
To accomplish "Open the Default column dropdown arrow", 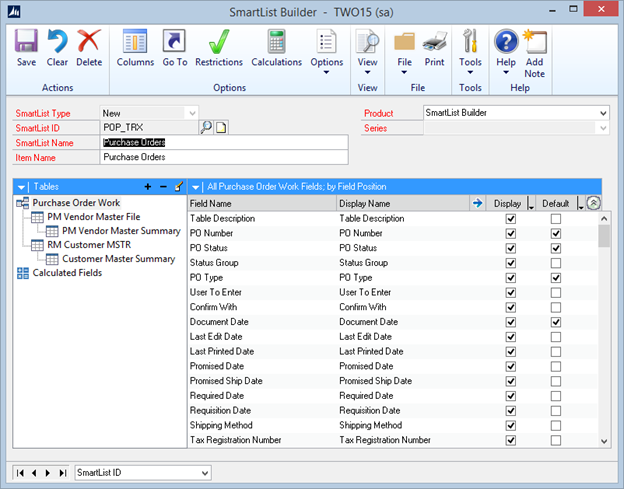I will [580, 204].
